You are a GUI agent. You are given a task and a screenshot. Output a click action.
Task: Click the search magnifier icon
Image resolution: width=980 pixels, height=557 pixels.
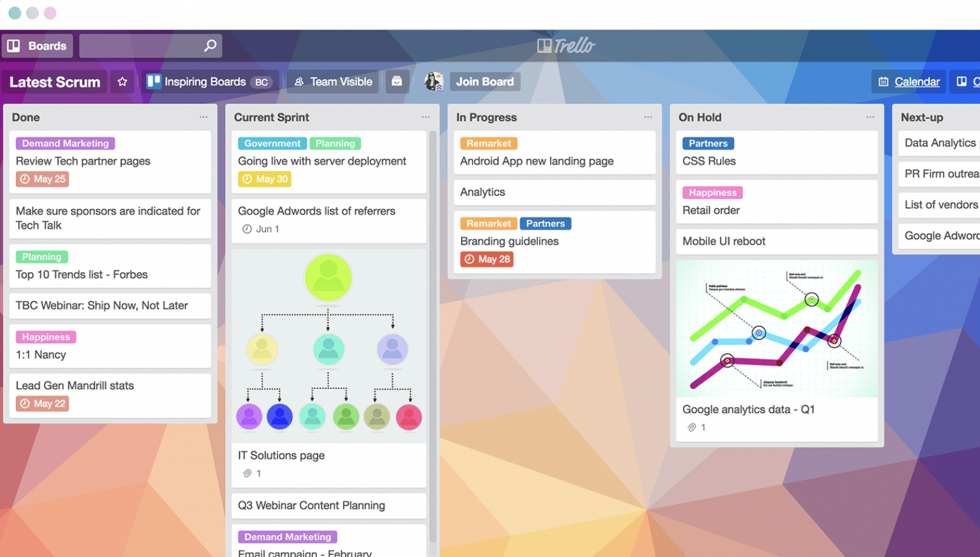(x=210, y=45)
